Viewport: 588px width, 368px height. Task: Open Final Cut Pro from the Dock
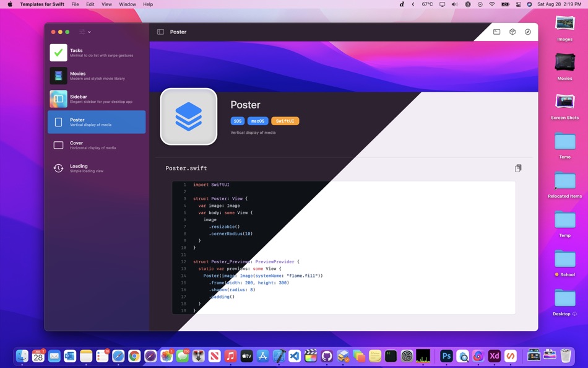(311, 356)
